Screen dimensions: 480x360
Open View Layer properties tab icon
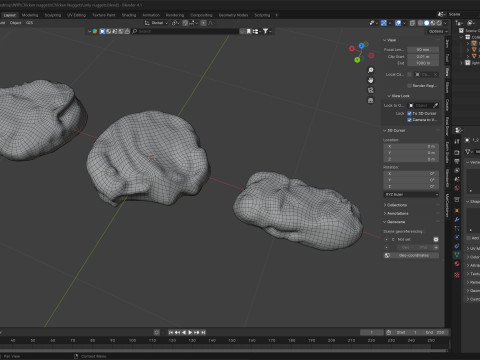(x=457, y=170)
